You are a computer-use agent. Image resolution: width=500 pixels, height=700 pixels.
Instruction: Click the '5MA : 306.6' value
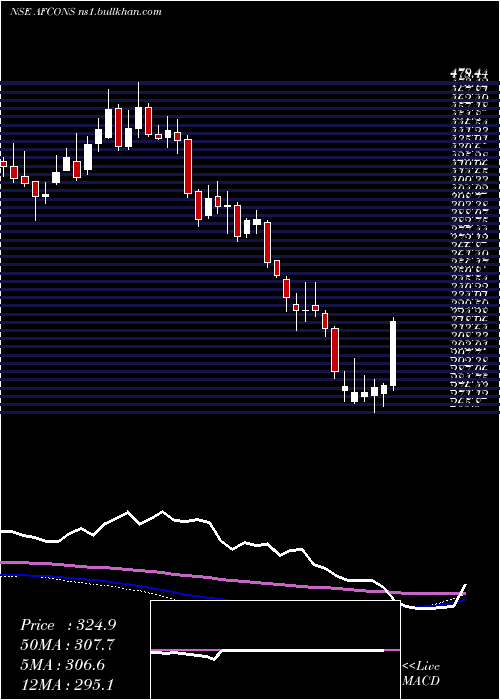[63, 664]
